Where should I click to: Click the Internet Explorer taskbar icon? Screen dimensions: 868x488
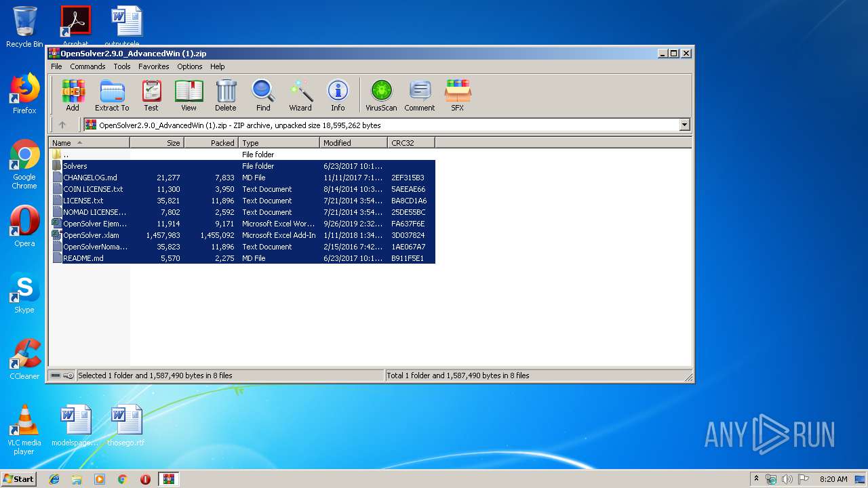pos(54,479)
